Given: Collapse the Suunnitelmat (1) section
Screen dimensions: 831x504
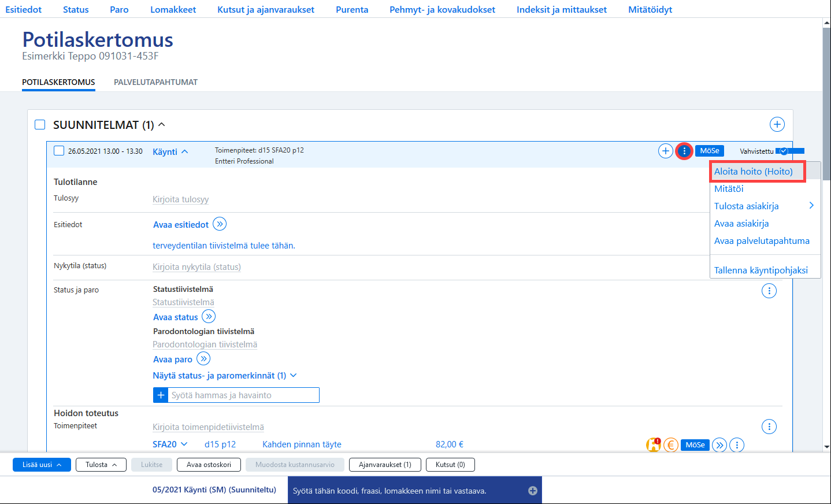Looking at the screenshot, I should [x=162, y=124].
